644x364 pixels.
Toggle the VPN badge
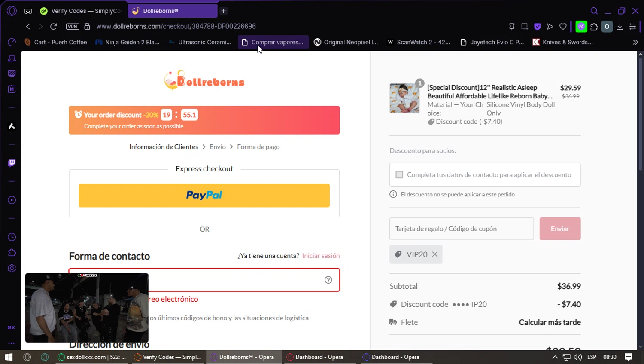(x=73, y=26)
